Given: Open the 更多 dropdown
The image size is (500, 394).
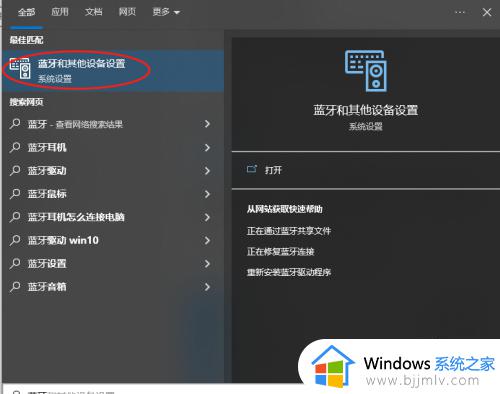Looking at the screenshot, I should [x=166, y=12].
